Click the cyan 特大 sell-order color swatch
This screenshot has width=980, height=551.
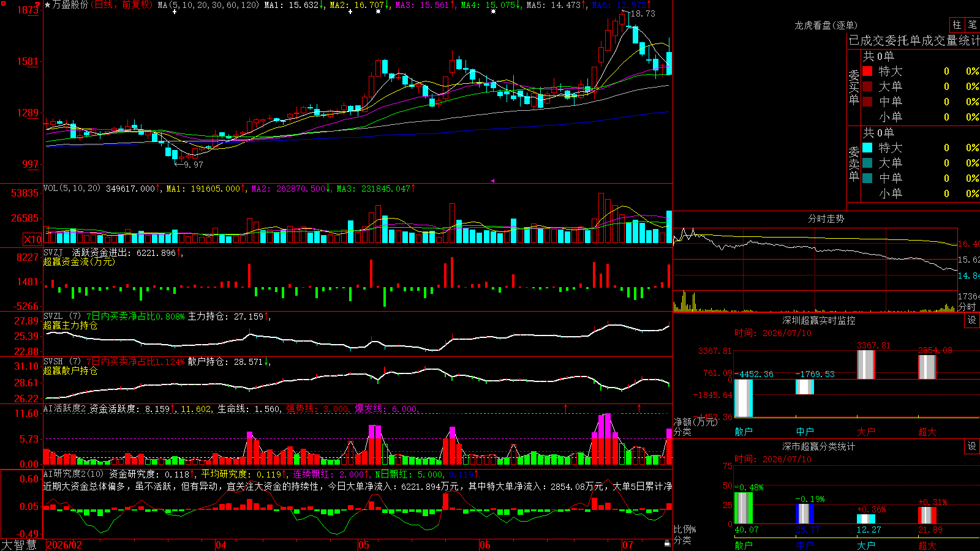coord(867,148)
